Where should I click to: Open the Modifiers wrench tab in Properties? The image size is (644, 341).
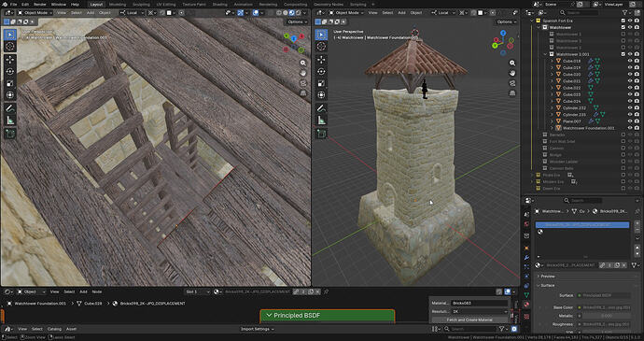point(527,258)
